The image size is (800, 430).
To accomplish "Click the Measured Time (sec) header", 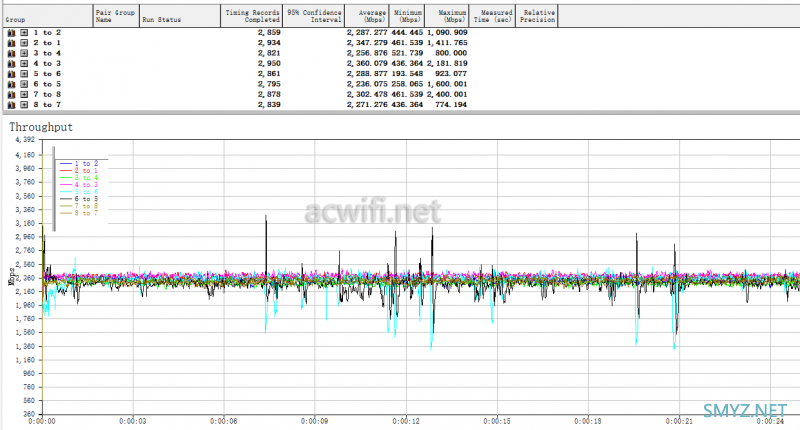I will tap(492, 16).
